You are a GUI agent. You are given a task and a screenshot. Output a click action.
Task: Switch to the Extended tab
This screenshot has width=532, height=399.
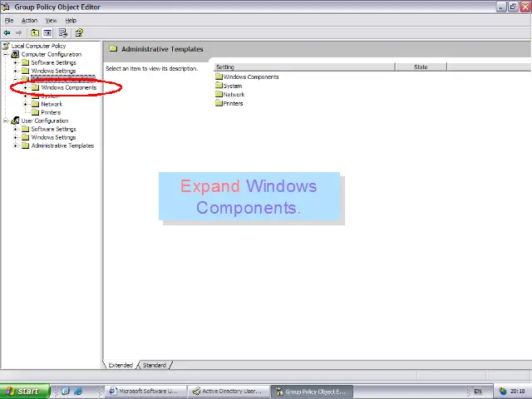(x=121, y=365)
